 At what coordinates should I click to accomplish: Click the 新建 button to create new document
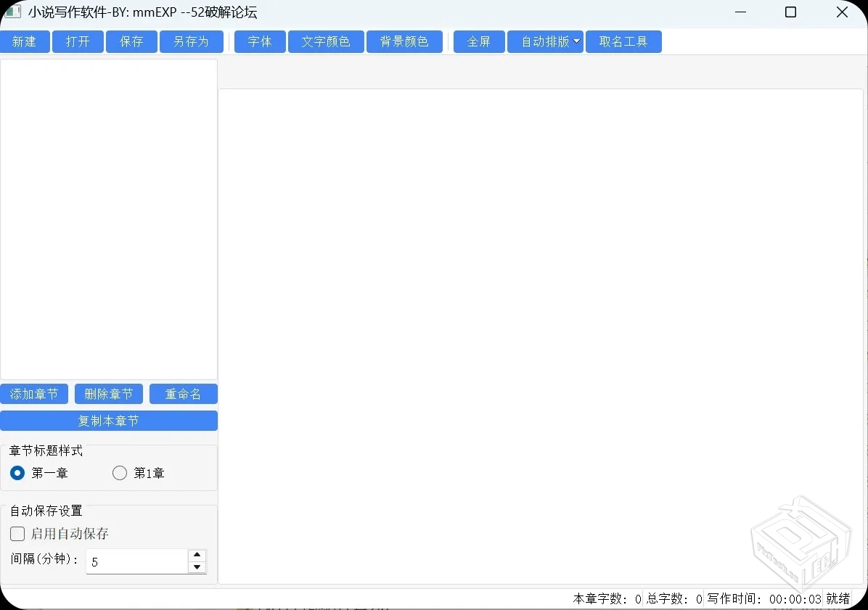coord(25,41)
